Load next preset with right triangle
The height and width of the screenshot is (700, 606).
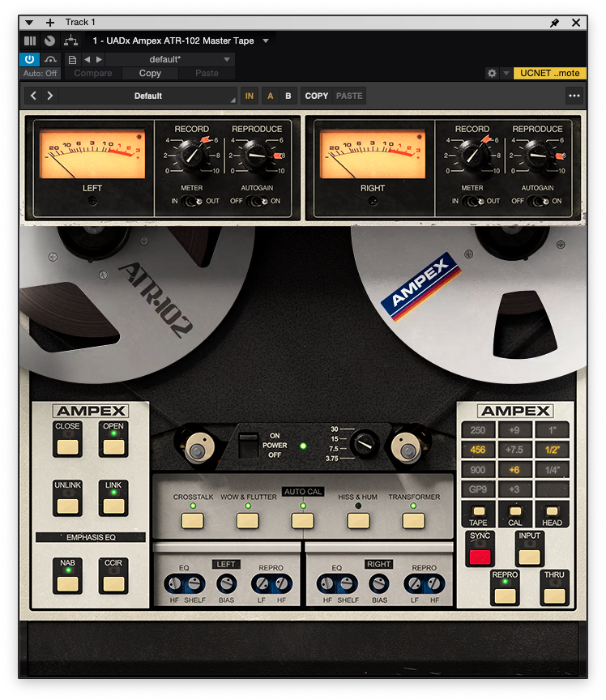tap(99, 59)
